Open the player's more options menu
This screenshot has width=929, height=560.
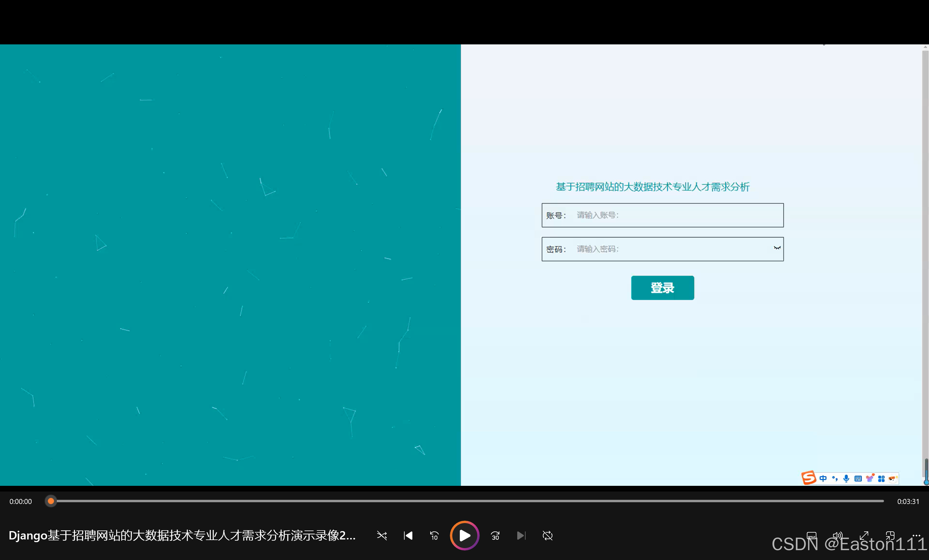(x=917, y=536)
